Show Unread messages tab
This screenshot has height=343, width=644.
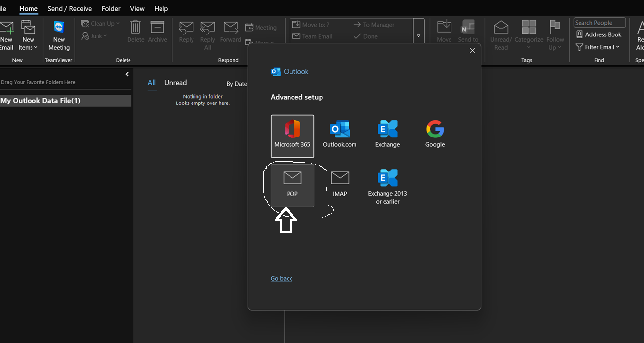click(x=175, y=83)
